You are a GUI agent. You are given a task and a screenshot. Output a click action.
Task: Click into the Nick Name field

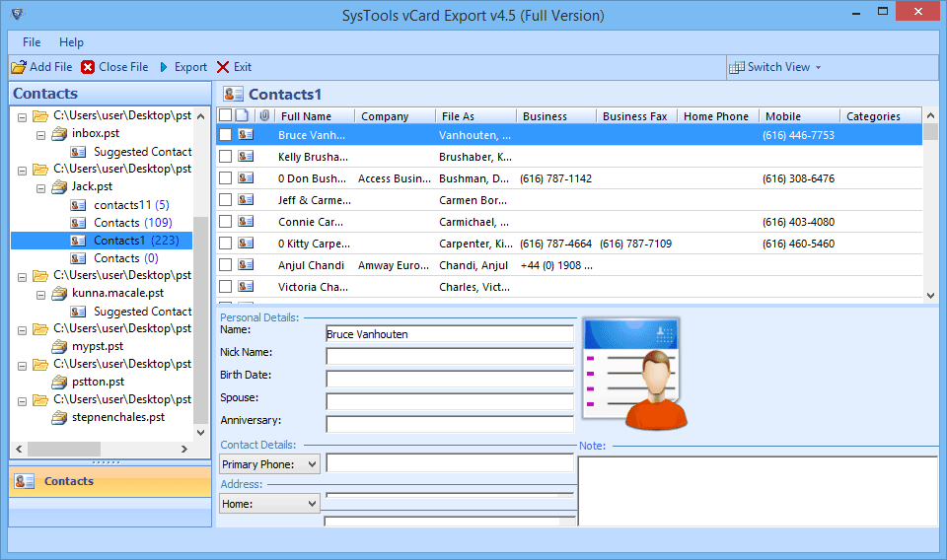[450, 356]
